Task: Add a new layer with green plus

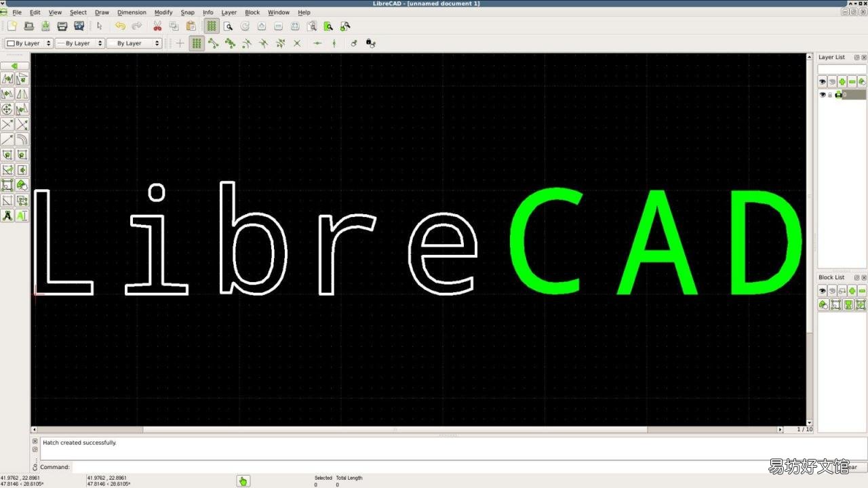Action: click(x=842, y=81)
